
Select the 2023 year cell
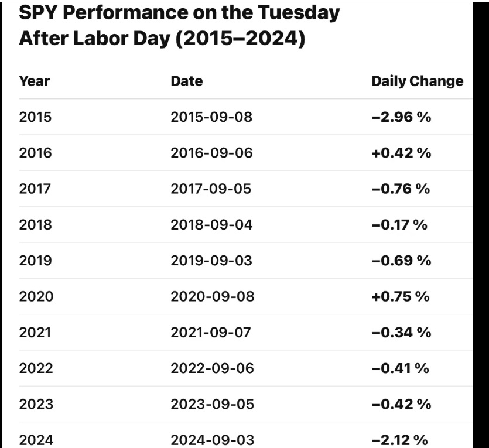tap(35, 404)
